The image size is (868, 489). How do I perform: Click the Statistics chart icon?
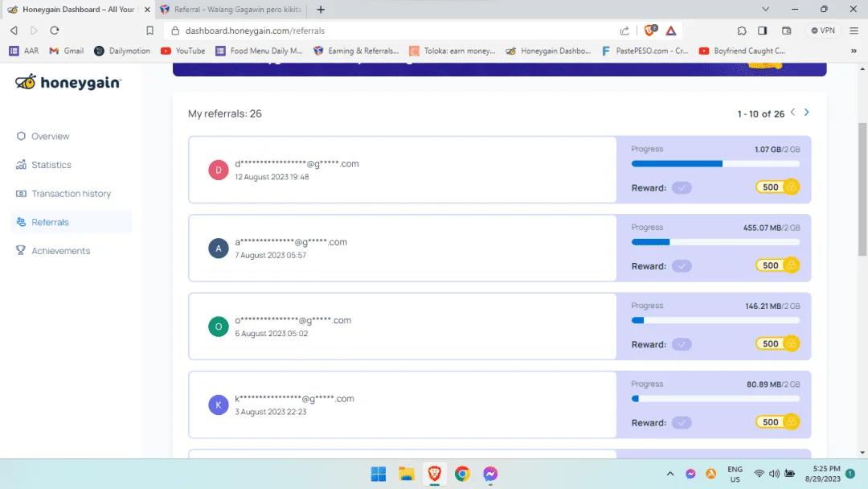pyautogui.click(x=21, y=165)
